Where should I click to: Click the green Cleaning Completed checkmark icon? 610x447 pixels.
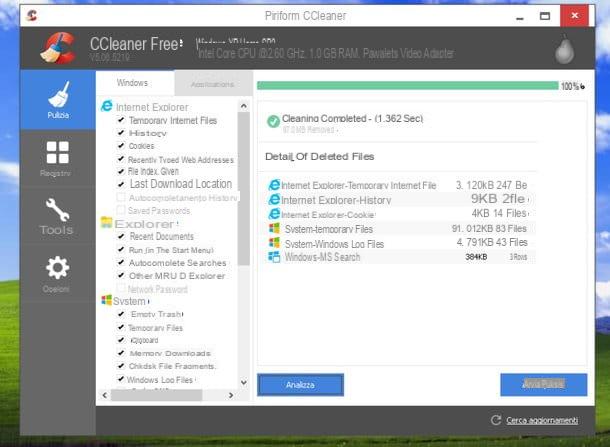(273, 121)
